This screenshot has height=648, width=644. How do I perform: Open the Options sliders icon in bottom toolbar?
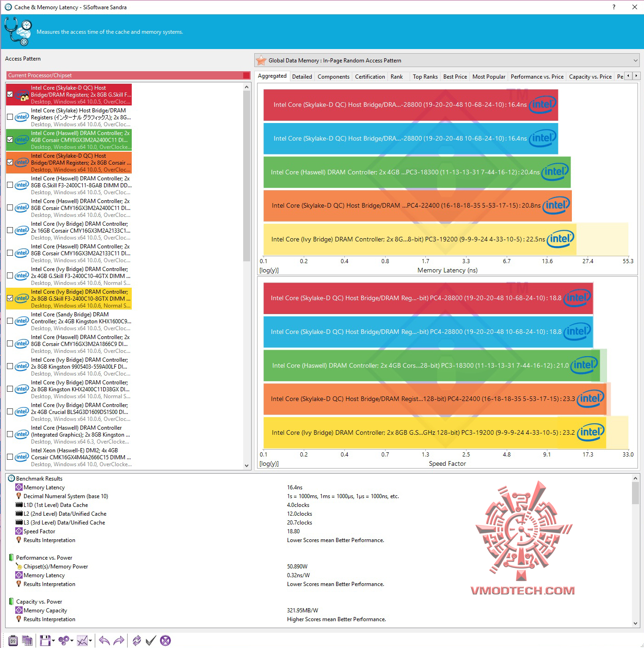[x=13, y=641]
